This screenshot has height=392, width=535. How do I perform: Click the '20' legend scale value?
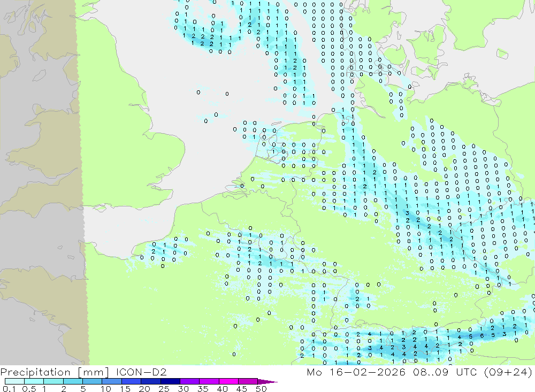pyautogui.click(x=144, y=389)
